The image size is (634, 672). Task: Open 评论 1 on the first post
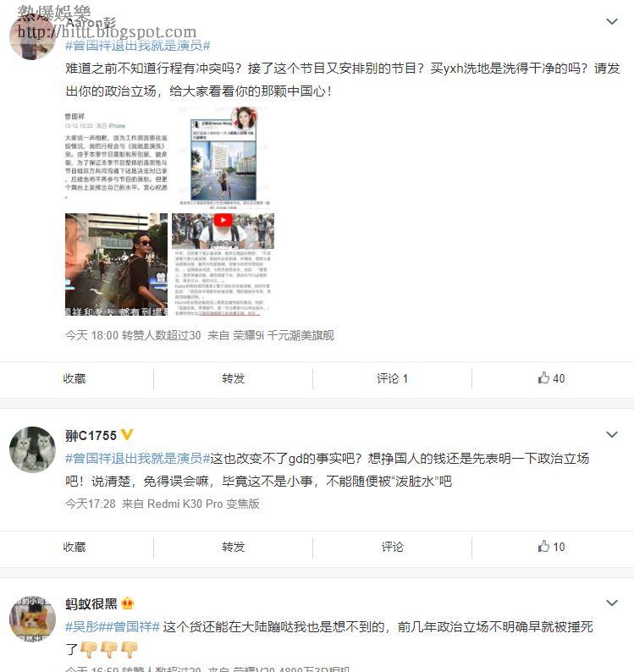pos(392,378)
